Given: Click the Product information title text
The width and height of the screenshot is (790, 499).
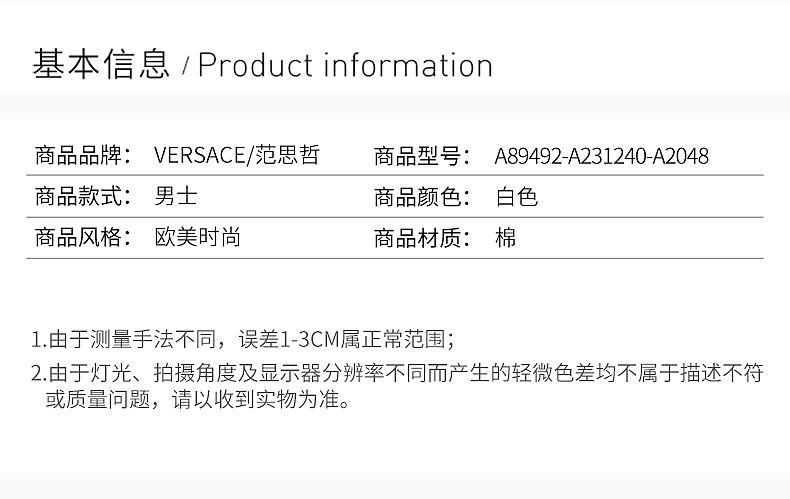Looking at the screenshot, I should pyautogui.click(x=345, y=66).
